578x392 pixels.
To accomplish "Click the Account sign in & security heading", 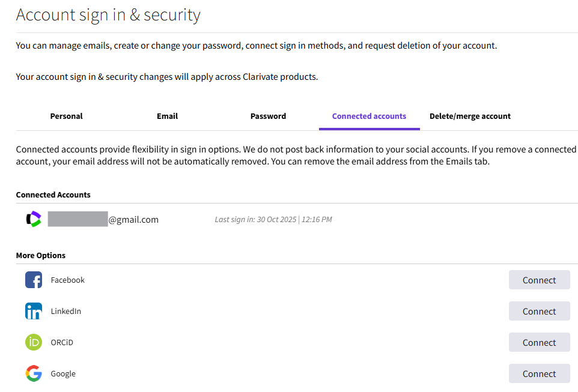I will click(108, 14).
